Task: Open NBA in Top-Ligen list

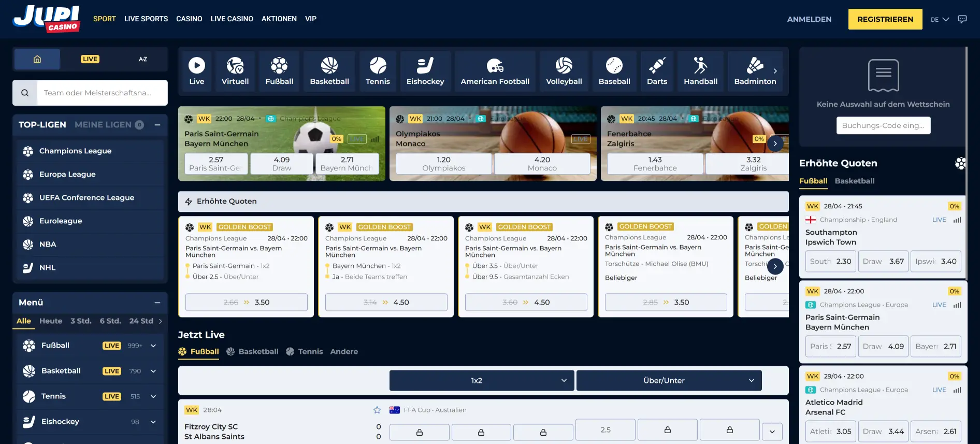Action: point(90,244)
